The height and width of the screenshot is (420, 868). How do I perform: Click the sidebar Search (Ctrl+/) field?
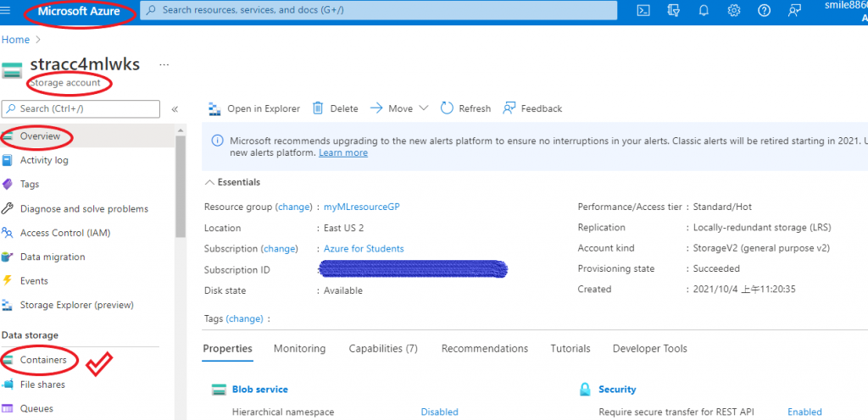click(81, 109)
